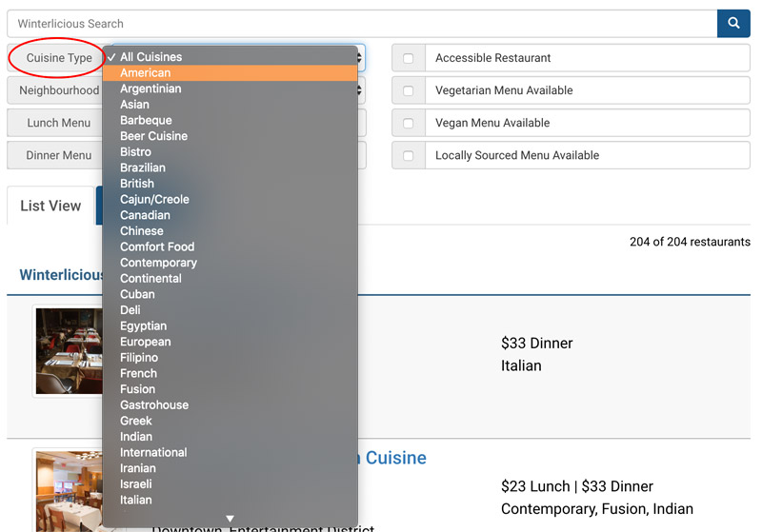Open the second restaurant's thumbnail image
The height and width of the screenshot is (532, 762).
coord(69,491)
